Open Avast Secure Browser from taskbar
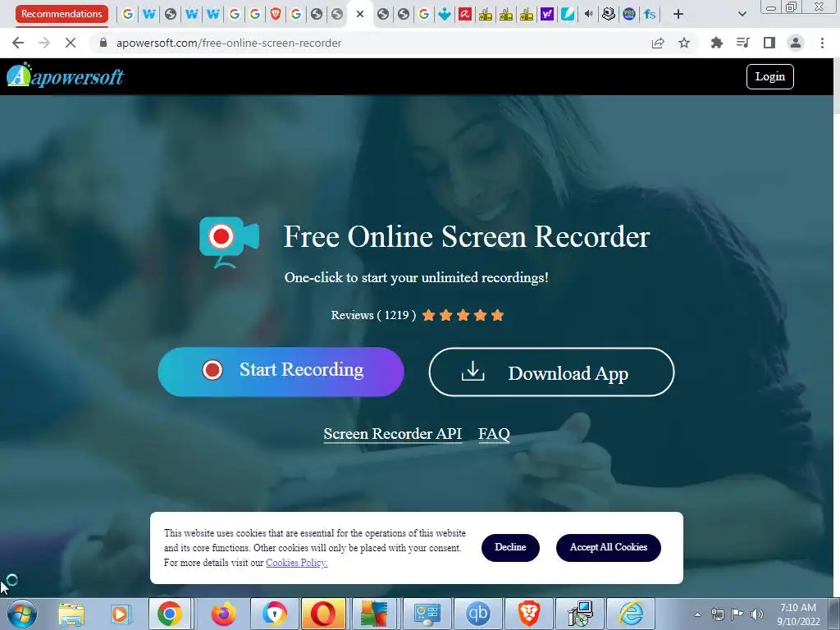Viewport: 840px width, 630px height. [274, 614]
